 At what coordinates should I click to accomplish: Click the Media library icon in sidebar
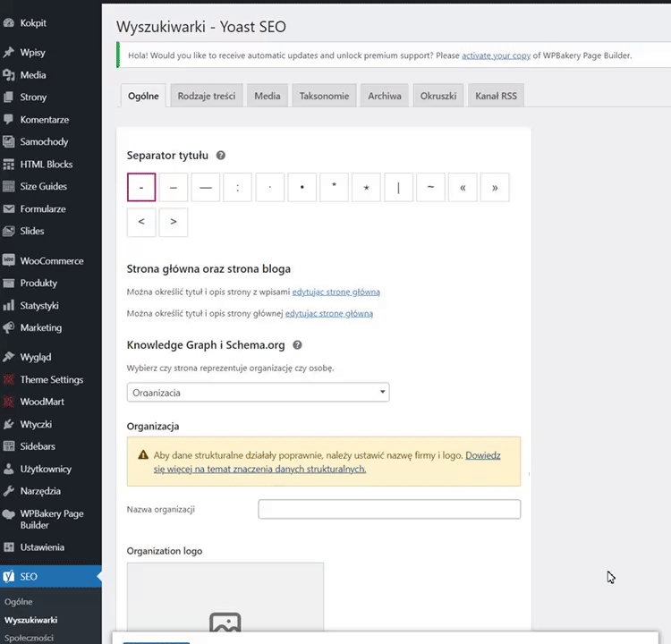[x=9, y=75]
